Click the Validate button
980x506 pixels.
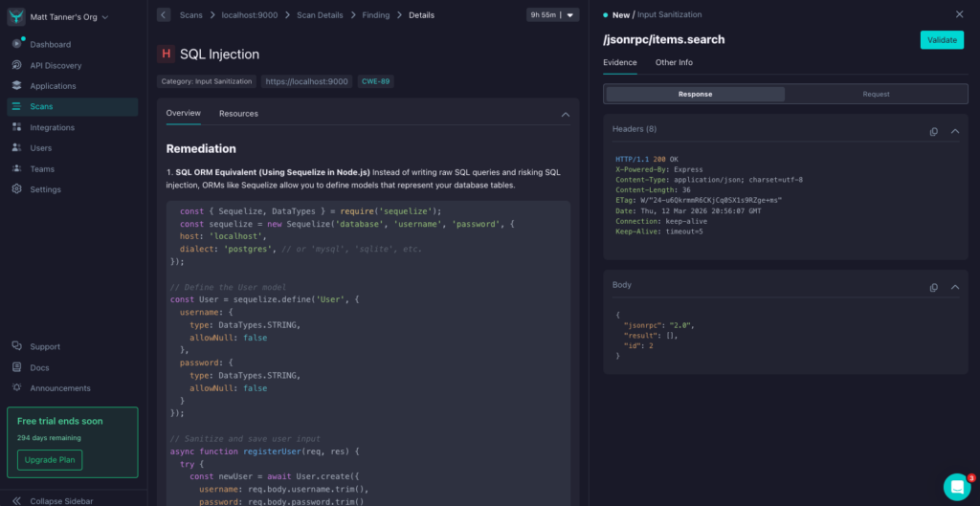click(942, 40)
